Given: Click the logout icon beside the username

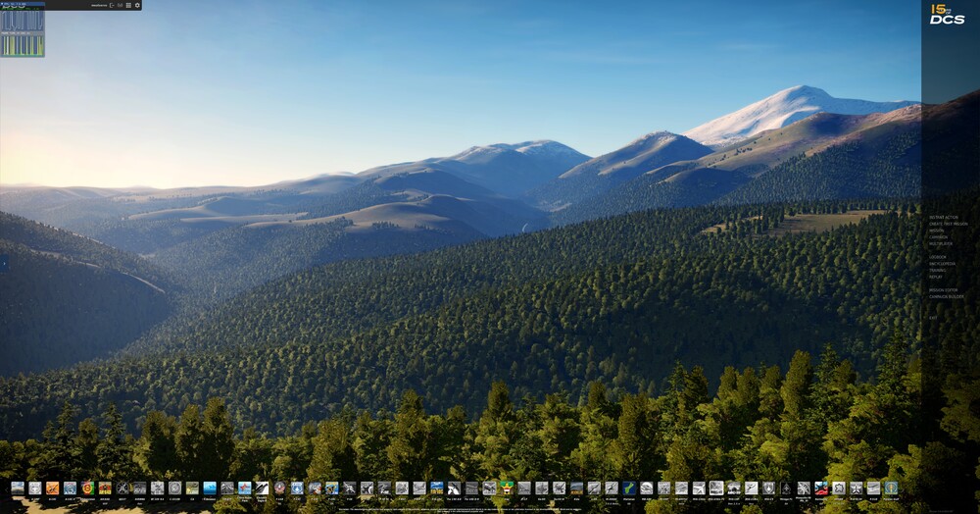Looking at the screenshot, I should point(112,5).
